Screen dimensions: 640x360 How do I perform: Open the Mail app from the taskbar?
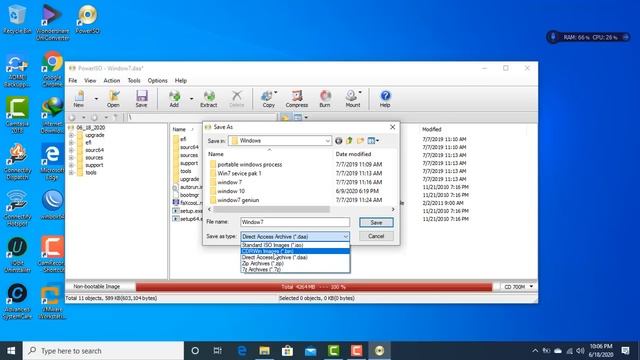point(311,351)
